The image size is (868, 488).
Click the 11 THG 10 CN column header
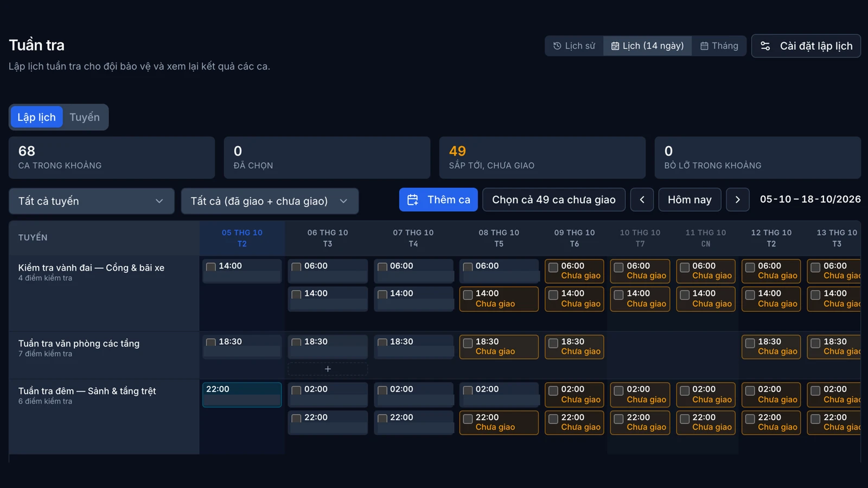(x=706, y=238)
